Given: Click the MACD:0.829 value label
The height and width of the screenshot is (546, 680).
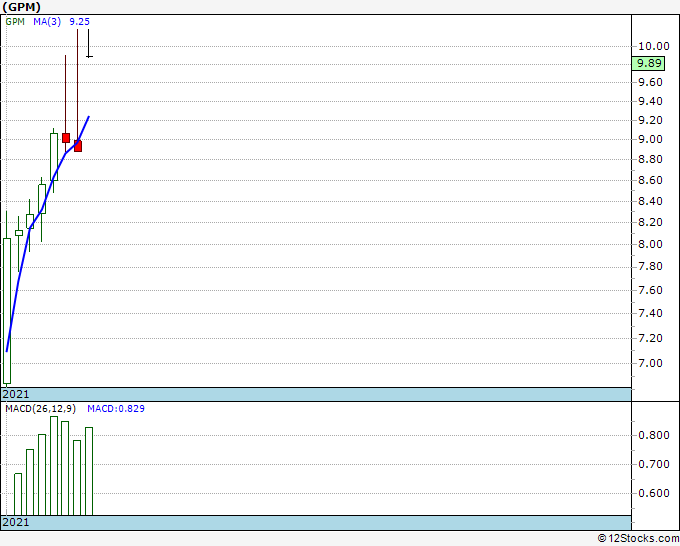Looking at the screenshot, I should (x=116, y=409).
